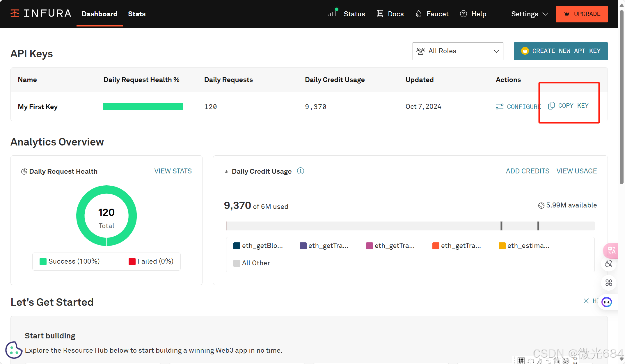
Task: Open the View Usage link
Action: tap(576, 171)
